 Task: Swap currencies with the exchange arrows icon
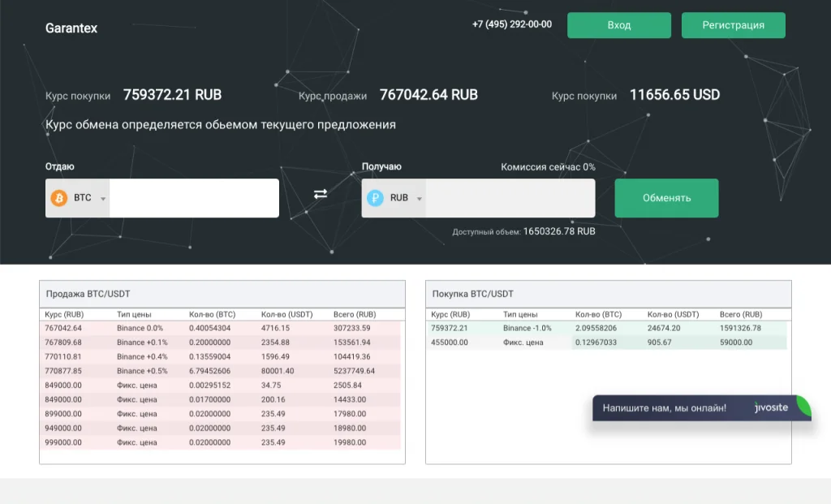(x=320, y=194)
